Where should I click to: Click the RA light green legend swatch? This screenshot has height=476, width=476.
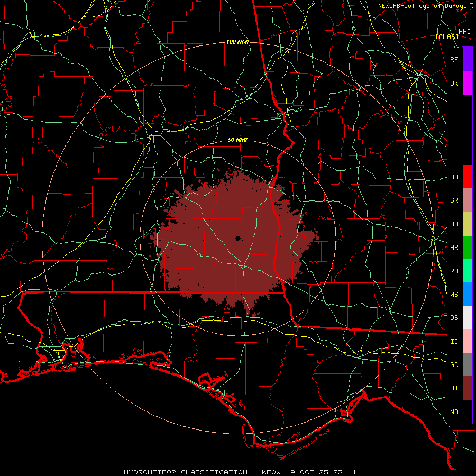[x=467, y=270]
